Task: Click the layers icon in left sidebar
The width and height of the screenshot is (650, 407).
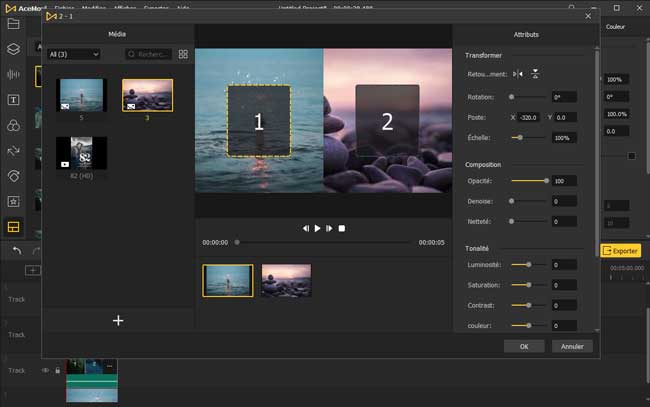Action: click(14, 48)
